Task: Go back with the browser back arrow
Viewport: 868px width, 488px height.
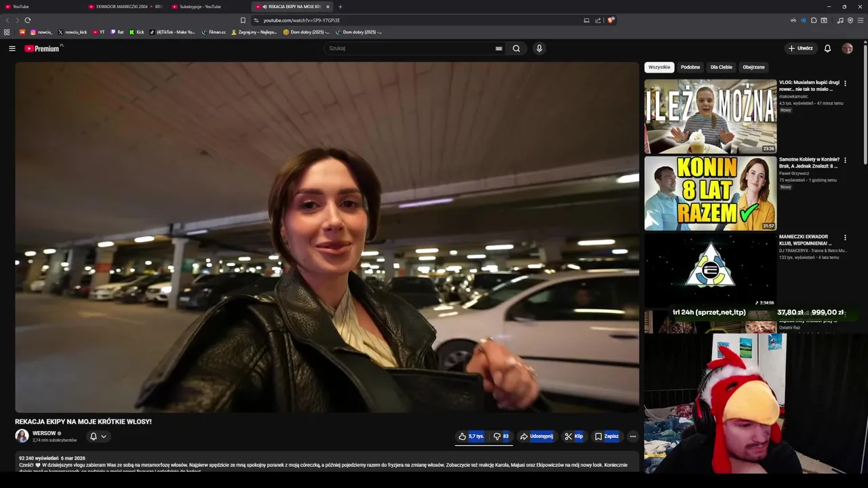Action: pos(7,20)
